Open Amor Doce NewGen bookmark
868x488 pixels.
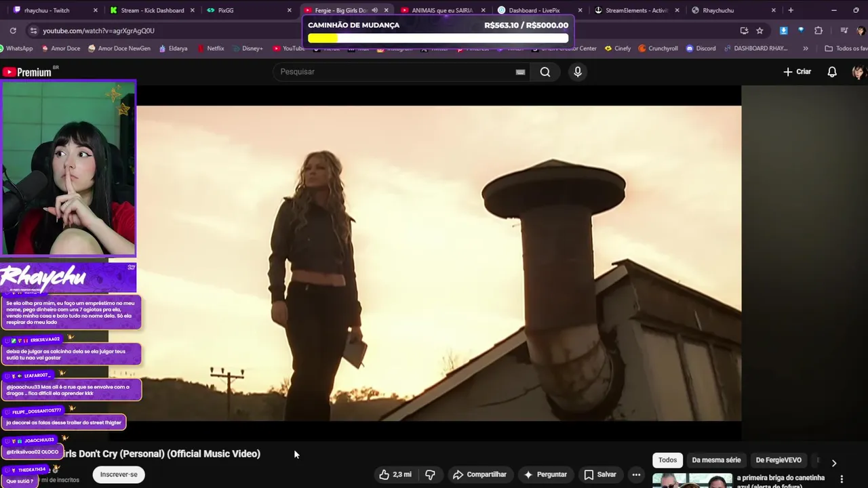click(119, 48)
